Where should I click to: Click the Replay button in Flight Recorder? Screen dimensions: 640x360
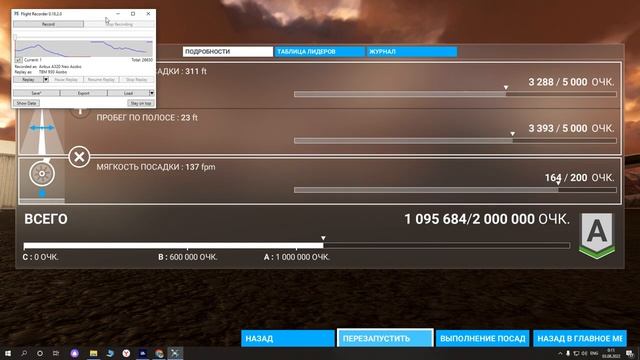[28, 80]
